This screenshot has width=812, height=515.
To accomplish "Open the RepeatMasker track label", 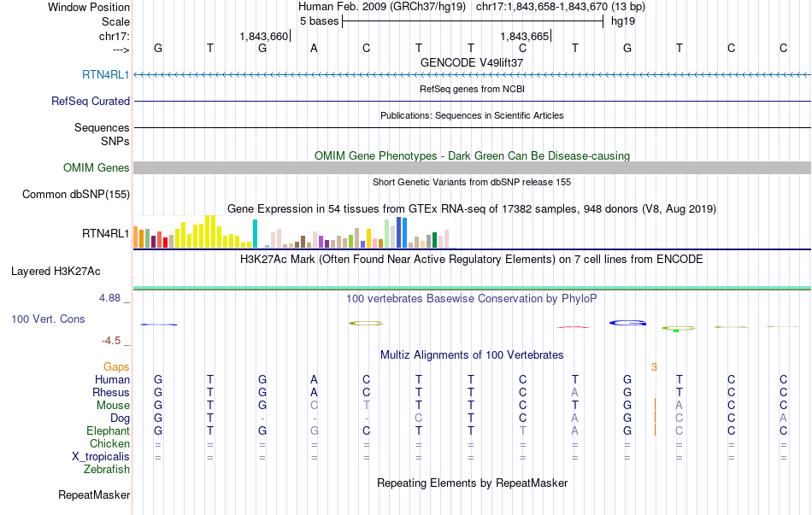I will [x=94, y=495].
